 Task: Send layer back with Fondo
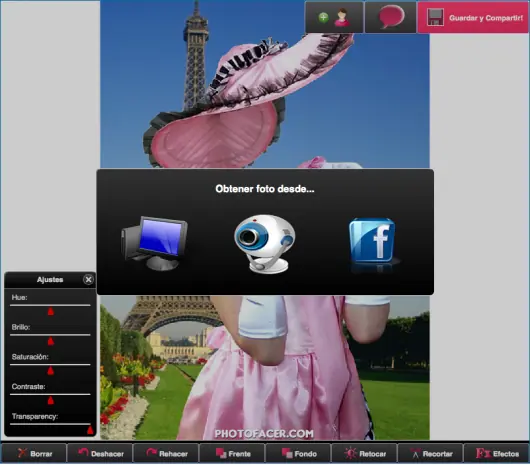point(299,453)
